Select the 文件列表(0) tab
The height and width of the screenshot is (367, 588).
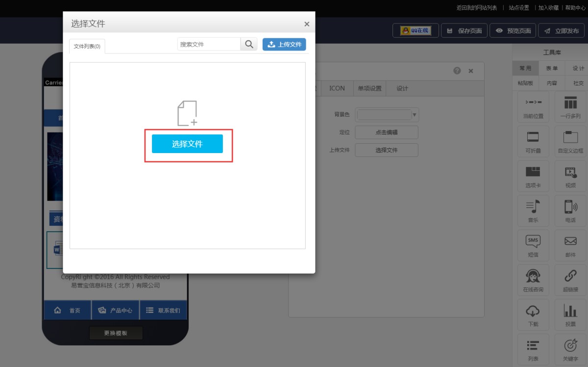87,46
